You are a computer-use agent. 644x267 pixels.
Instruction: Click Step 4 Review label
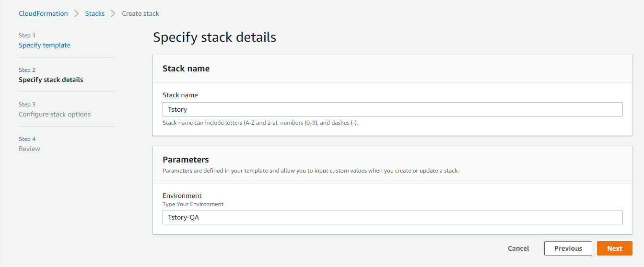pos(30,149)
